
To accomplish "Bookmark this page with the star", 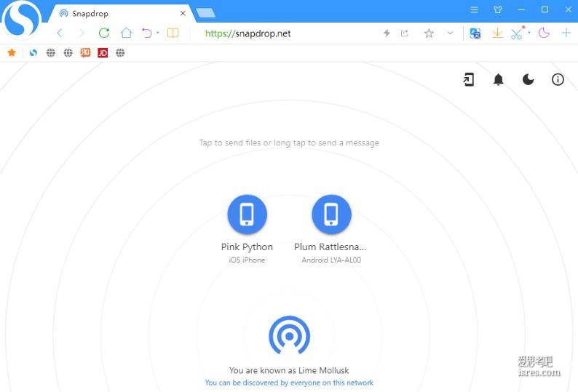I will (x=429, y=33).
